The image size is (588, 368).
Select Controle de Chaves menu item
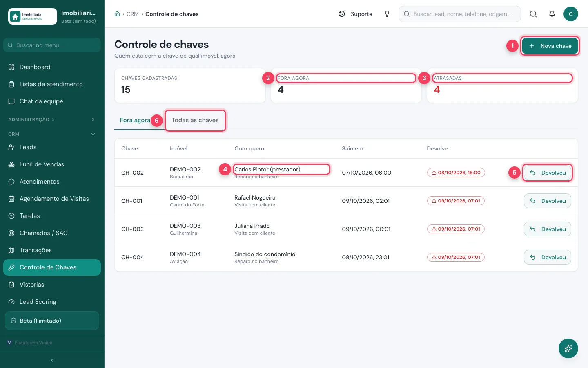52,267
